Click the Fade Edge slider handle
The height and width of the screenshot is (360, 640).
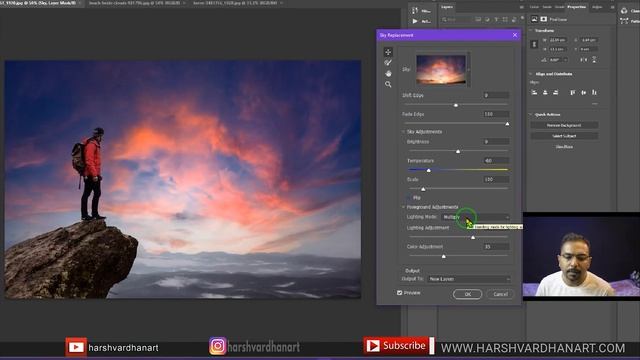point(507,124)
